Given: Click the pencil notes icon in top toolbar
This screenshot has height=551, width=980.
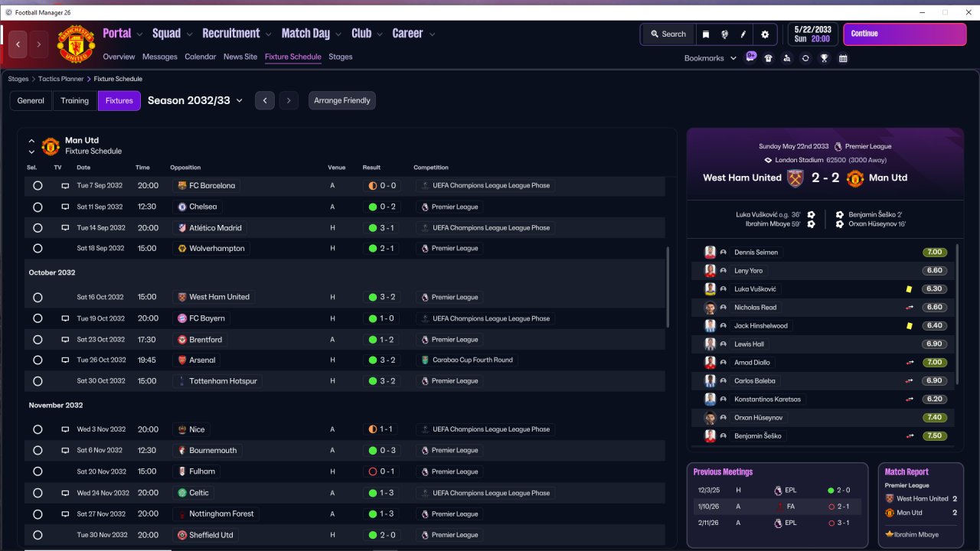Looking at the screenshot, I should [743, 34].
